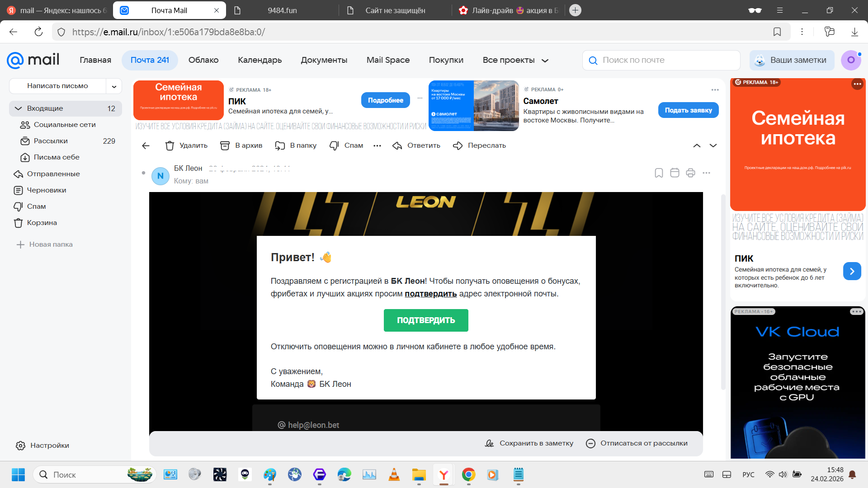
Task: Open the calendar icon in email header
Action: pos(675,173)
